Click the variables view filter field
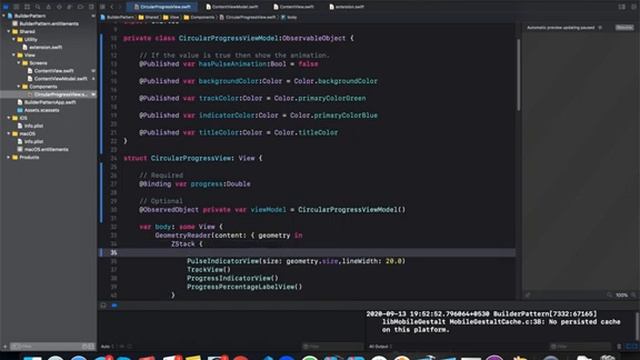The image size is (640, 360). click(x=332, y=347)
